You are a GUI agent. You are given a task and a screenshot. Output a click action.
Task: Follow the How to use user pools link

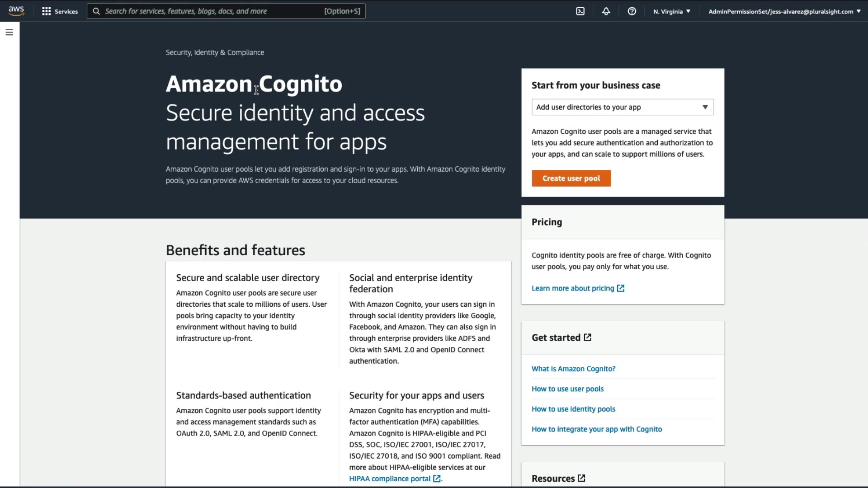tap(567, 389)
